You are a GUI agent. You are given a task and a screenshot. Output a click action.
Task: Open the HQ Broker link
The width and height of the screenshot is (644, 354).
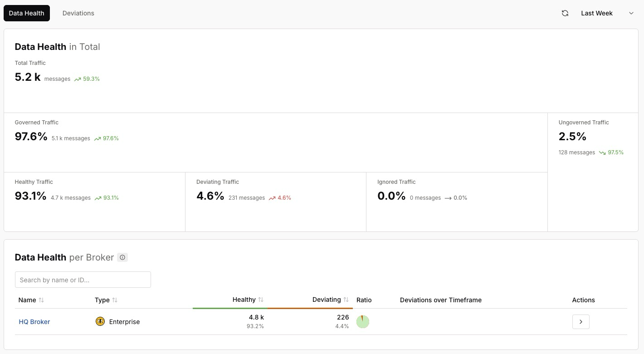click(34, 322)
